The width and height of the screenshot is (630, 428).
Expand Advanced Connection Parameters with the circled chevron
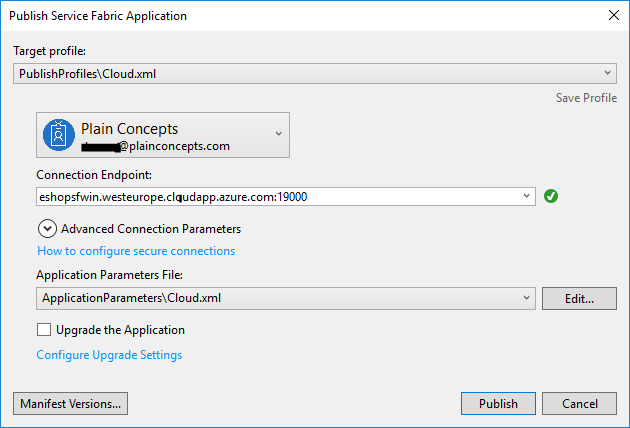[x=47, y=228]
